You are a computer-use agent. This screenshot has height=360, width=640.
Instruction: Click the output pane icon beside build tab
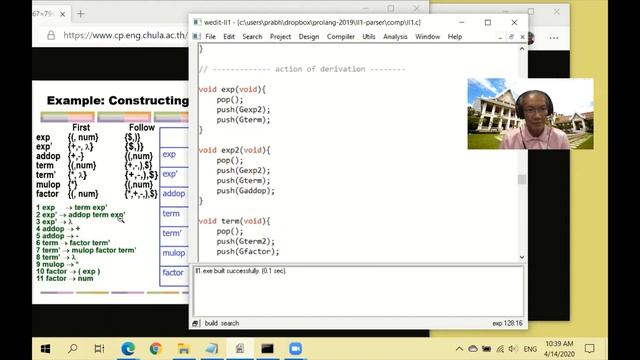(x=196, y=323)
